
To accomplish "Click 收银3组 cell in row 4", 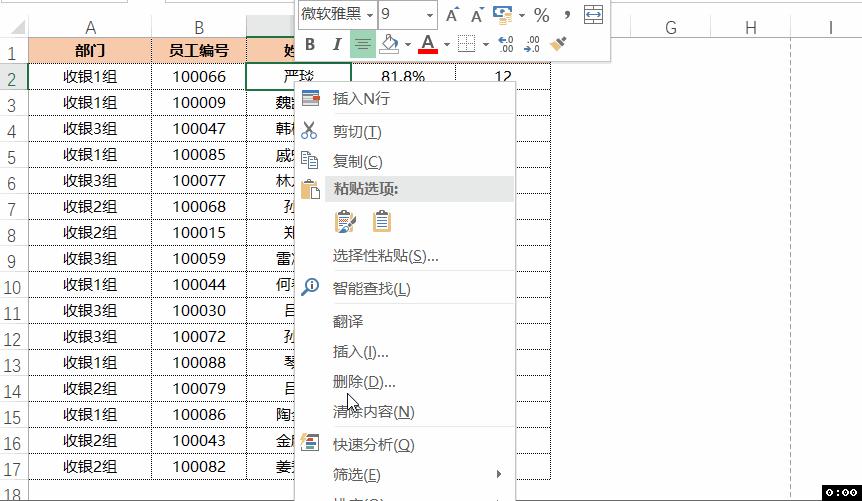I will (x=90, y=128).
